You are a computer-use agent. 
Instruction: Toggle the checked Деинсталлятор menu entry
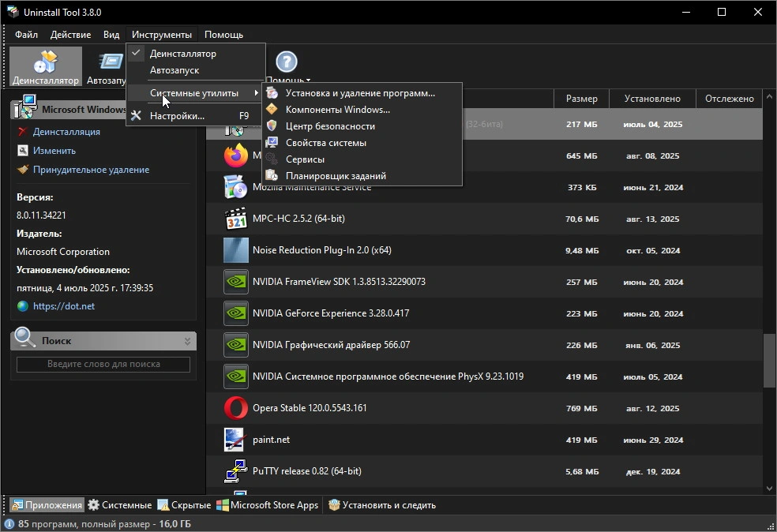click(x=196, y=54)
